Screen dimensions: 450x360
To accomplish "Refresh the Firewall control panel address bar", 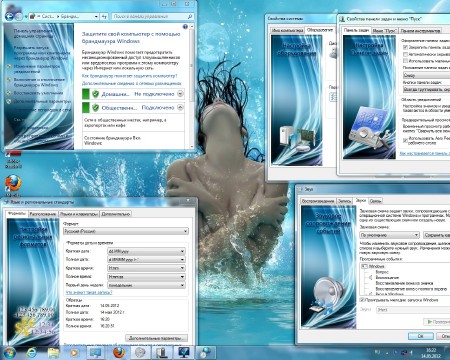I will pyautogui.click(x=104, y=16).
